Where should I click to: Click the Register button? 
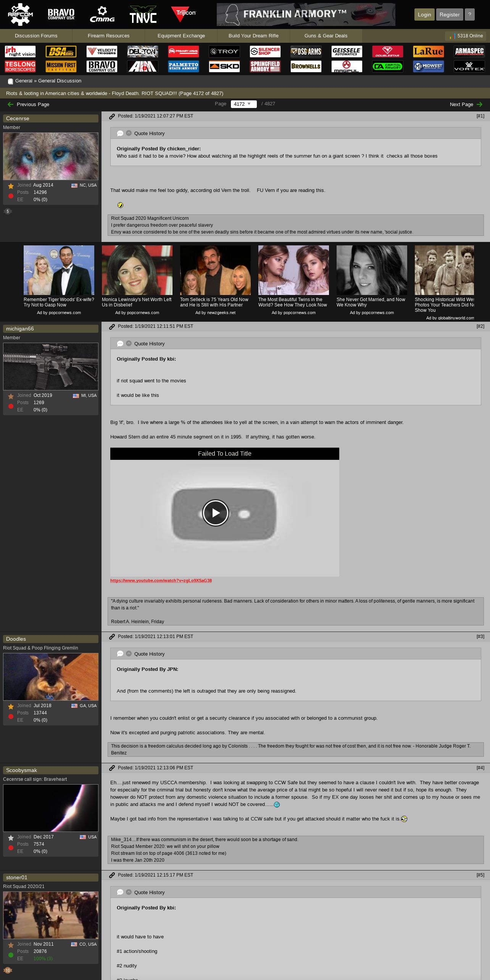click(449, 15)
